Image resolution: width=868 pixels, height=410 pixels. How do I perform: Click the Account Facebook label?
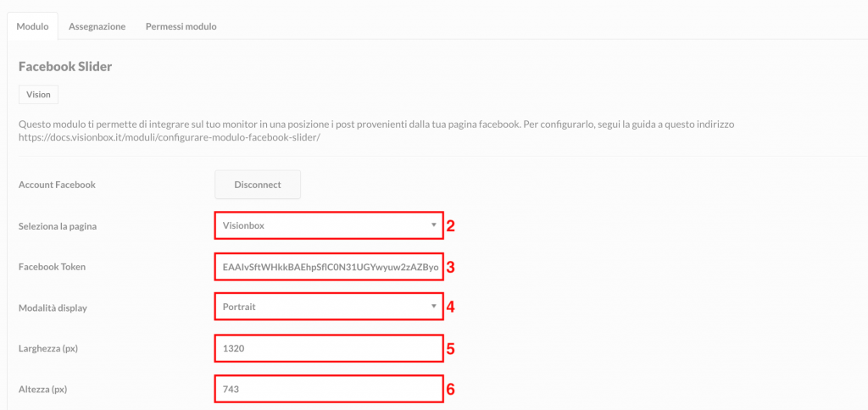[57, 185]
